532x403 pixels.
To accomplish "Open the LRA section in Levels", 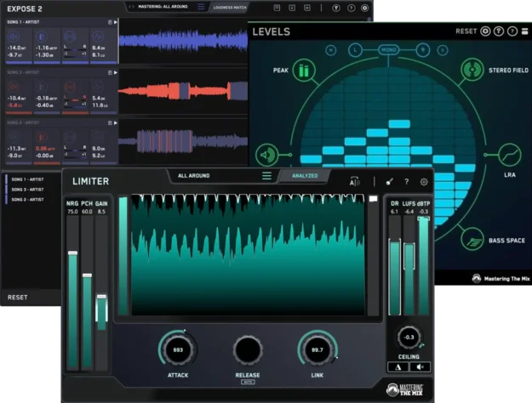I will coord(510,155).
